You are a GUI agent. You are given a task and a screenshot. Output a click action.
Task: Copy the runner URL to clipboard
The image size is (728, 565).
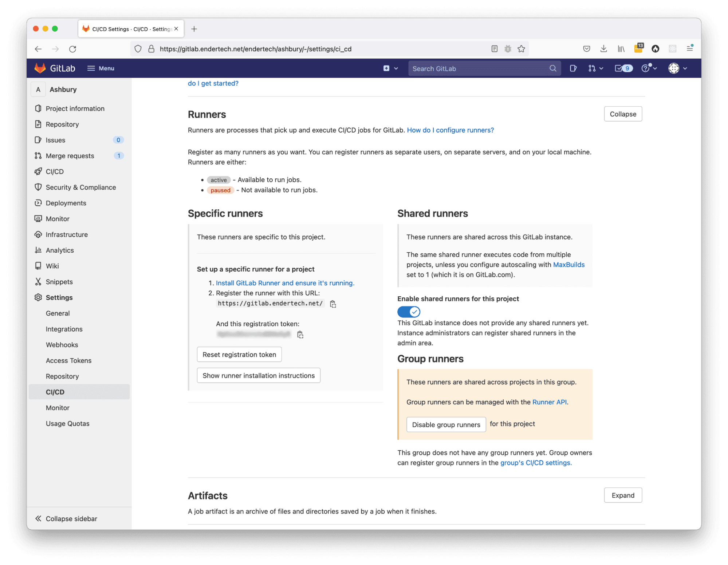333,304
